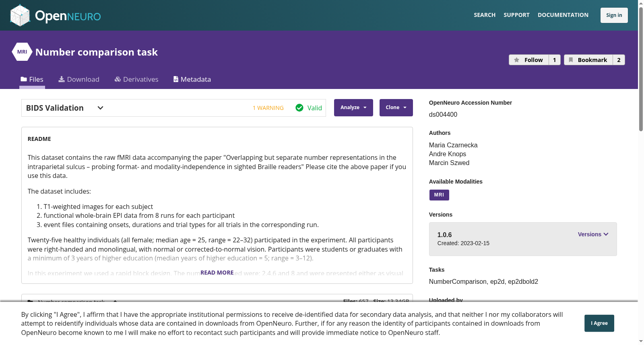The width and height of the screenshot is (644, 345).
Task: Bookmark this dataset
Action: 588,60
